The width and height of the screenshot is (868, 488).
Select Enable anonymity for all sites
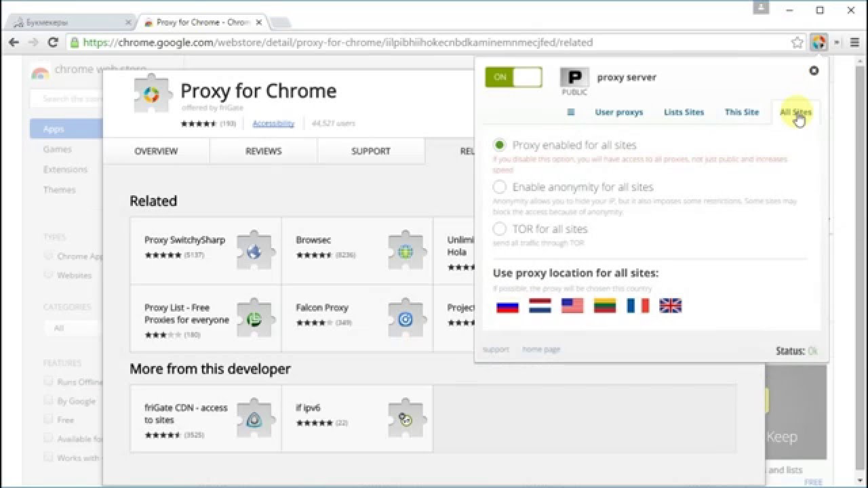point(500,186)
